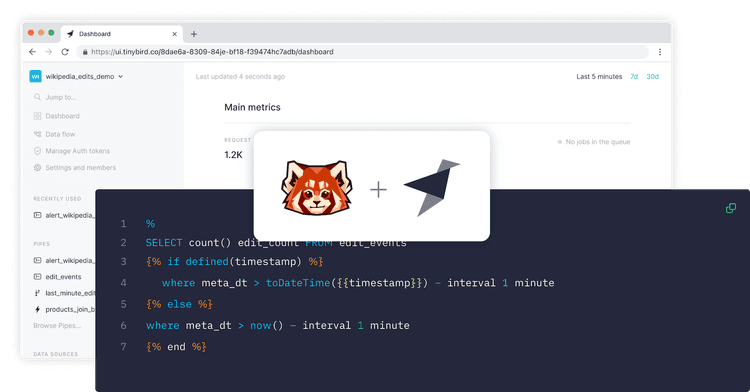Click the address bar lock icon
Screen dimensions: 750x392
coord(85,52)
